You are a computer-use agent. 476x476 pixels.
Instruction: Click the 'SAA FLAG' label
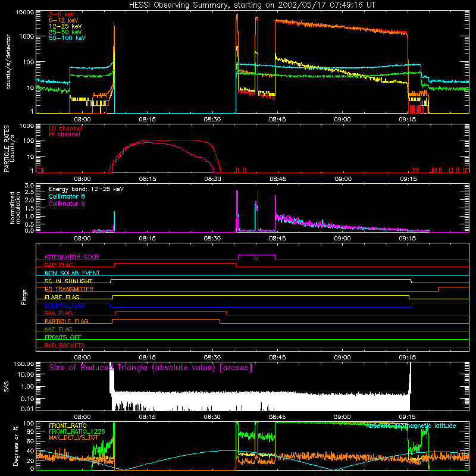(58, 313)
